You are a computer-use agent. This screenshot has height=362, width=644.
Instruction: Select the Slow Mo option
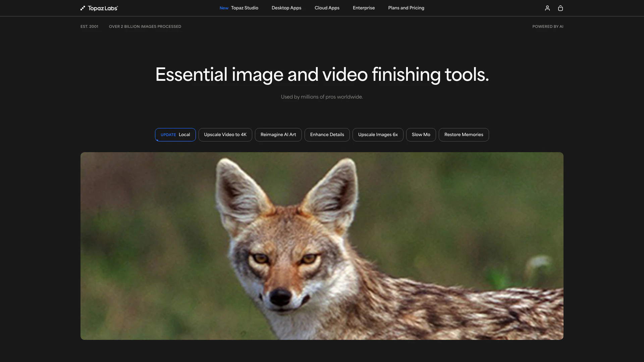pyautogui.click(x=421, y=134)
